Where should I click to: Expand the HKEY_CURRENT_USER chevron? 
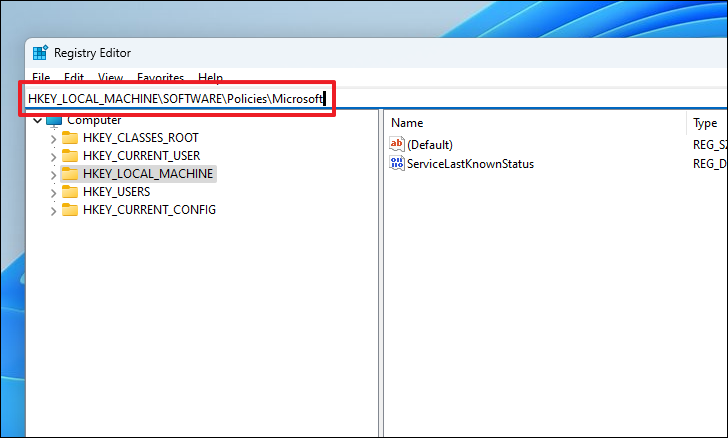tap(53, 157)
